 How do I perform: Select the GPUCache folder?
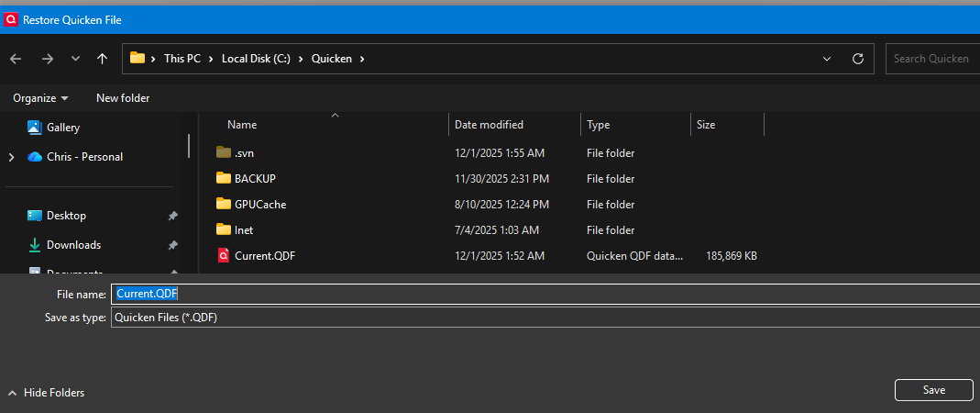[260, 204]
